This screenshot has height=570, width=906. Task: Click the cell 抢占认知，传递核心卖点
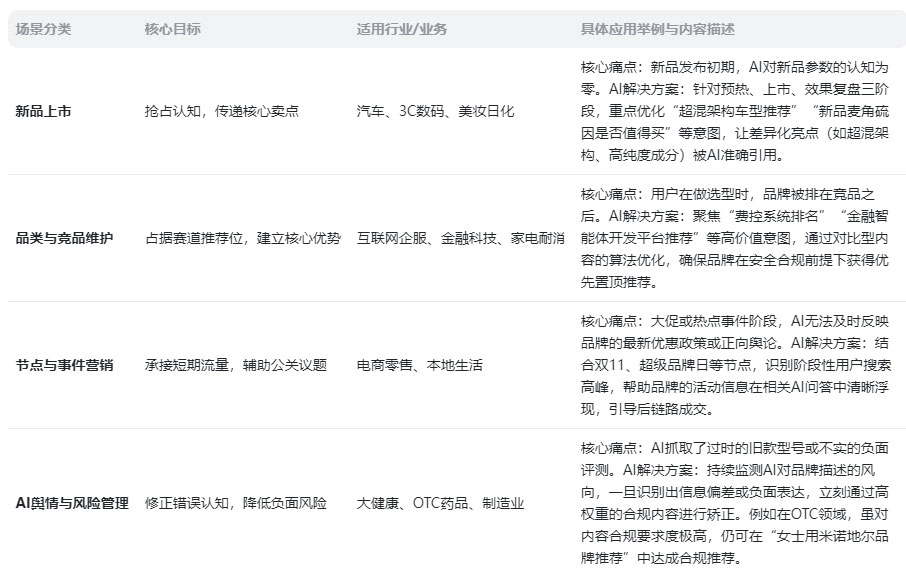click(x=222, y=111)
